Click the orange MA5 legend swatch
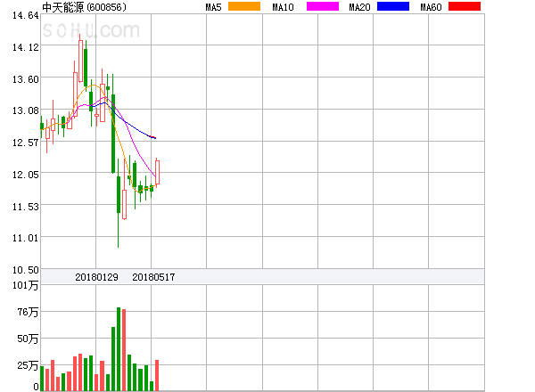Viewport: 535px width, 392px height. [245, 7]
